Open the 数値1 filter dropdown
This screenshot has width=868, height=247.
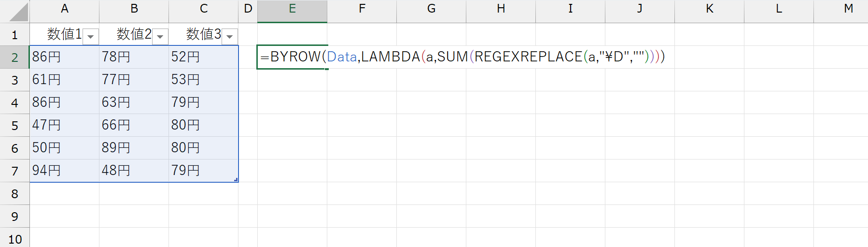pos(90,36)
